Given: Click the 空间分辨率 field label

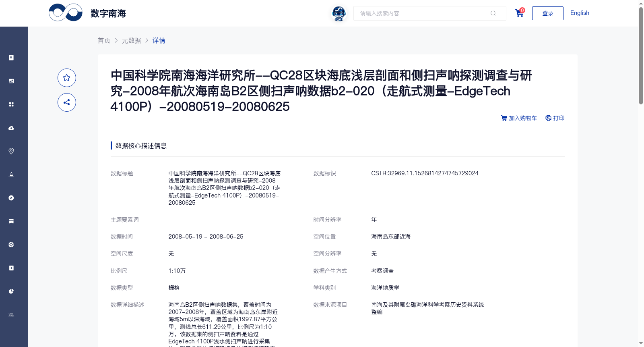Looking at the screenshot, I should pyautogui.click(x=328, y=253).
